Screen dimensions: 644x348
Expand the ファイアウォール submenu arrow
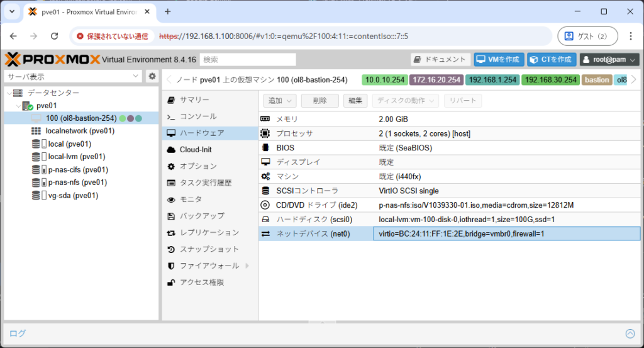(247, 266)
